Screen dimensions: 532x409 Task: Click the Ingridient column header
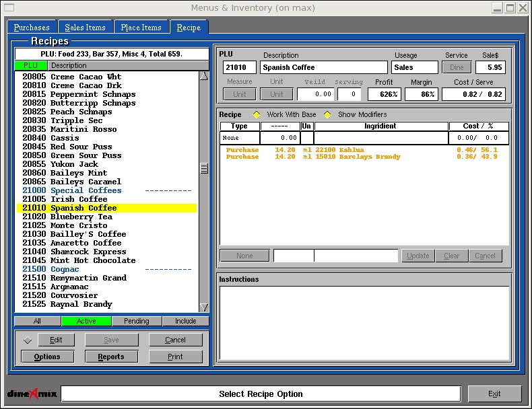click(x=380, y=126)
